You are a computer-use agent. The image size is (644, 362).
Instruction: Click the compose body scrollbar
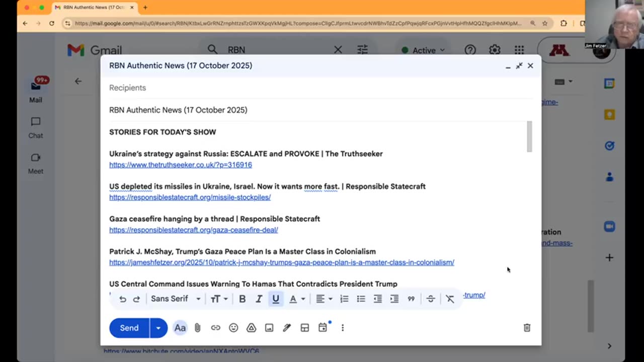coord(529,136)
